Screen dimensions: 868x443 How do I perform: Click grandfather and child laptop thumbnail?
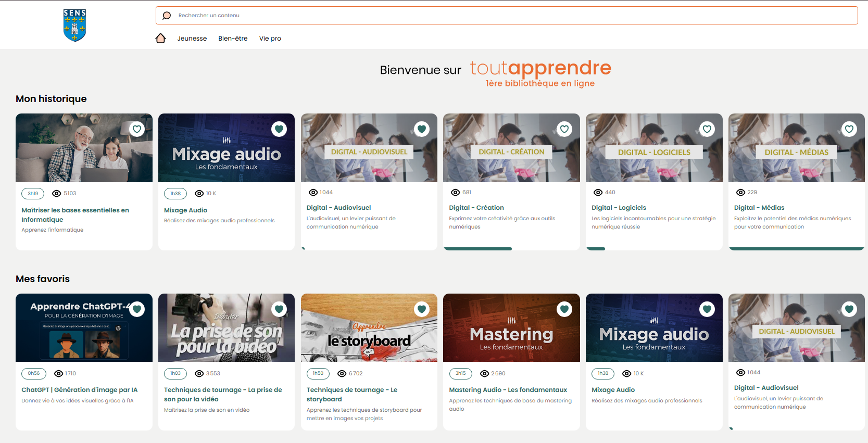click(84, 148)
